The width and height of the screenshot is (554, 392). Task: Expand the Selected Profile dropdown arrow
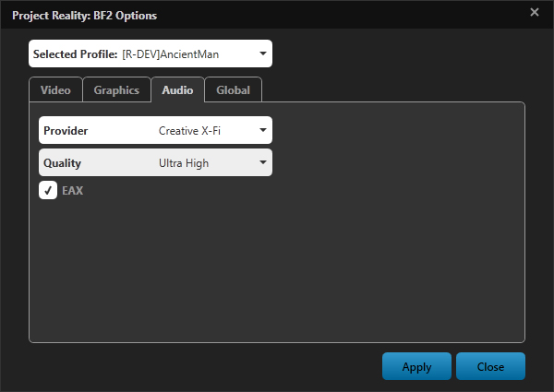pyautogui.click(x=262, y=54)
